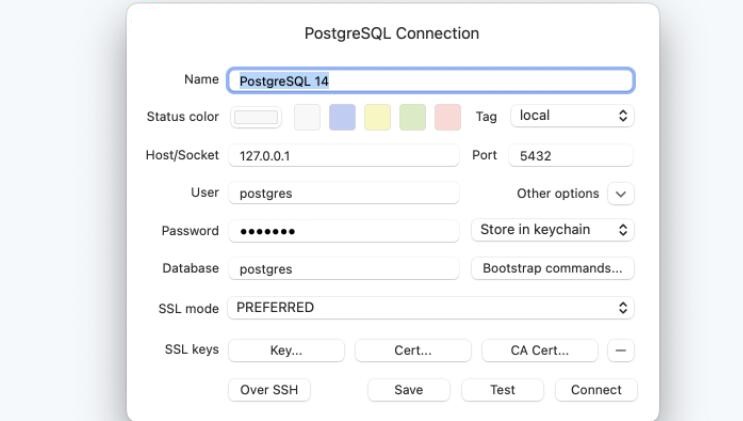Screen dimensions: 743x421
Task: Click the Save button
Action: coord(408,390)
